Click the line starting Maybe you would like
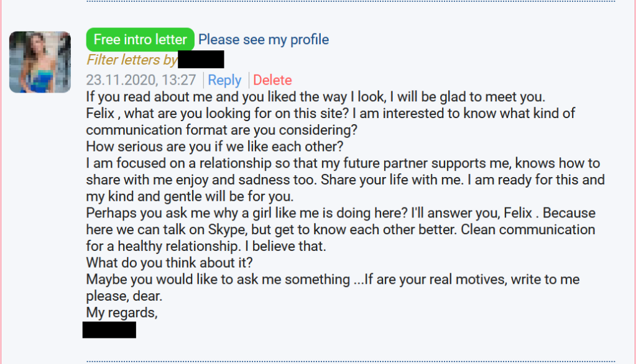The width and height of the screenshot is (636, 364). point(333,280)
